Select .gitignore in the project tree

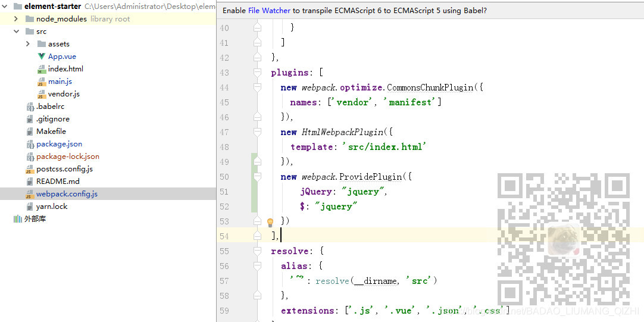53,119
